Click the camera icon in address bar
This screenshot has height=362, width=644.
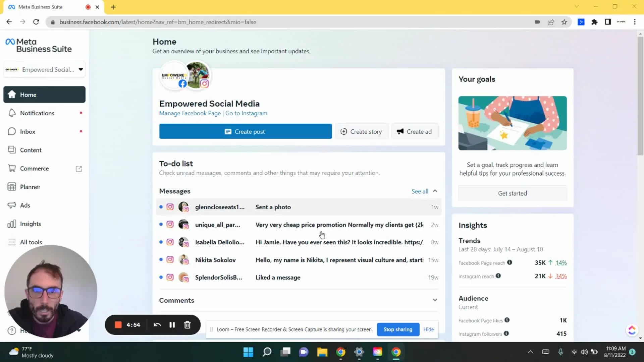click(537, 22)
